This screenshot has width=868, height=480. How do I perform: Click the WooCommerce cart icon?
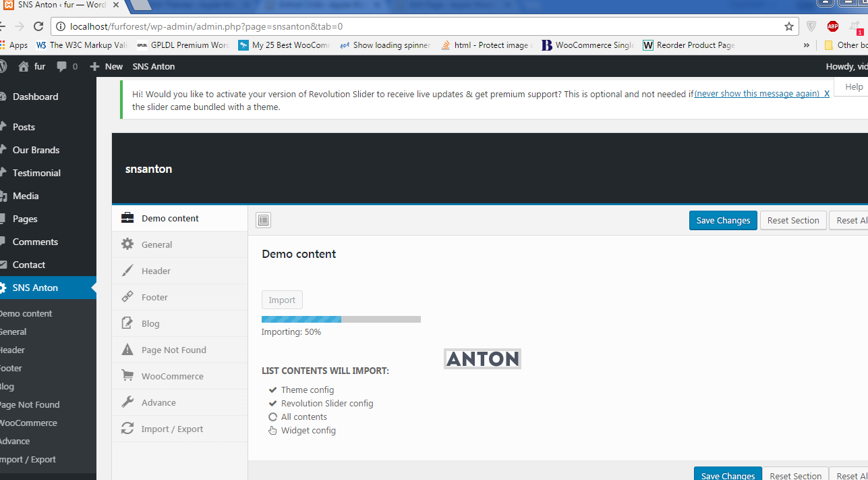click(127, 376)
